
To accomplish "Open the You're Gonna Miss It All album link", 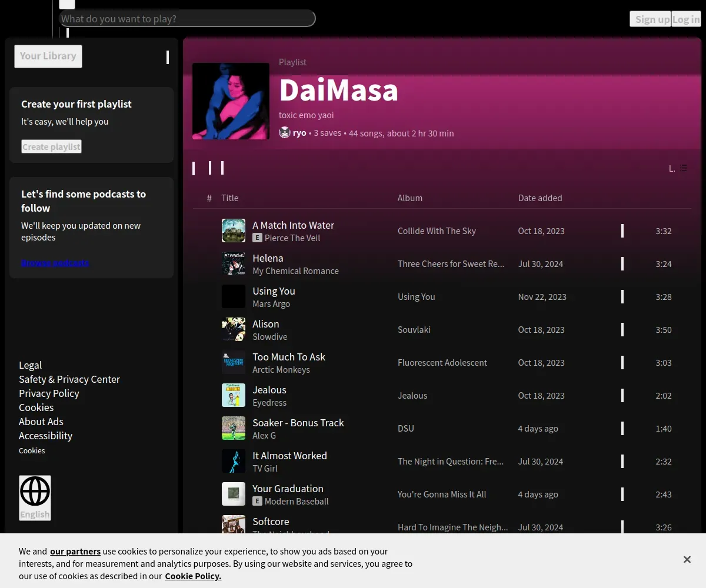I will 442,495.
